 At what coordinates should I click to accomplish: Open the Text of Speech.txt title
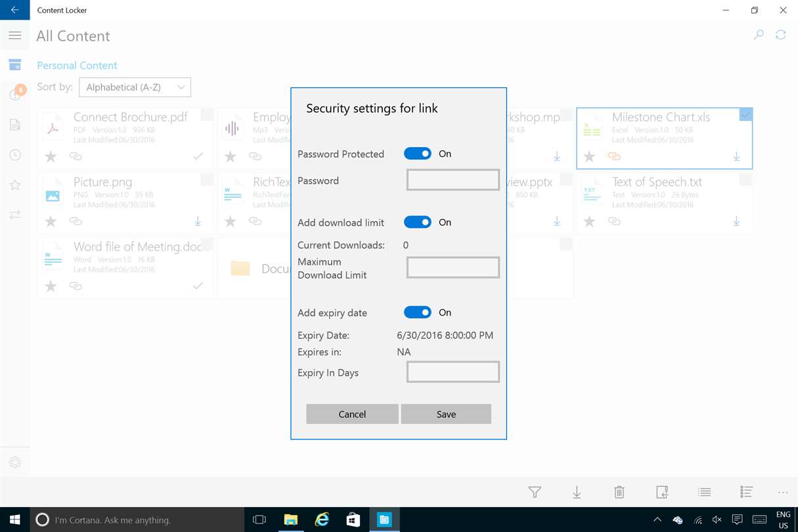(657, 182)
